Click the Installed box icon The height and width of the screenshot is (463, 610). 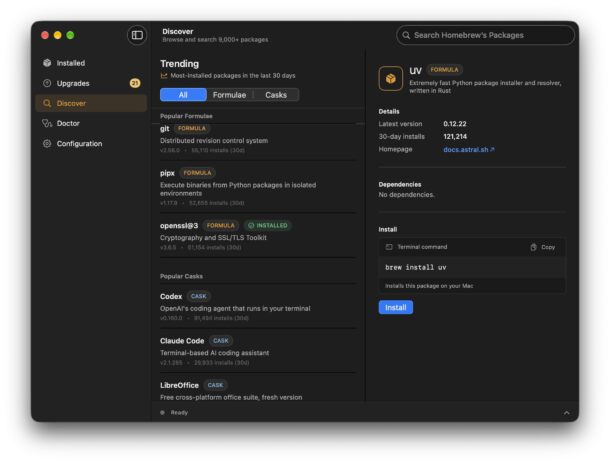tap(47, 63)
